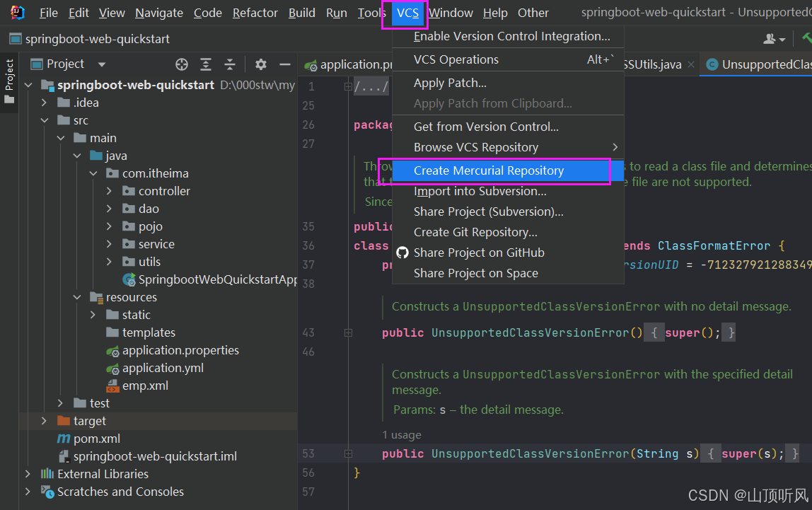Choose Create Git Repository

tap(508, 233)
